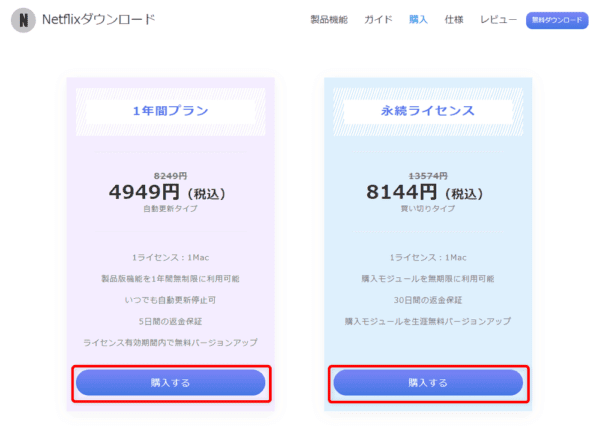Viewport: 600px width, 432px height.
Task: Click the 永続ライセンス plan heading
Action: coord(427,111)
